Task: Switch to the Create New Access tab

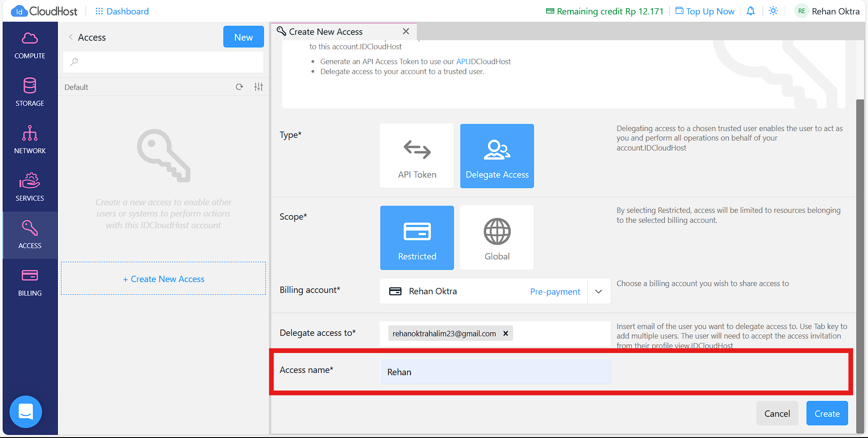Action: point(325,31)
